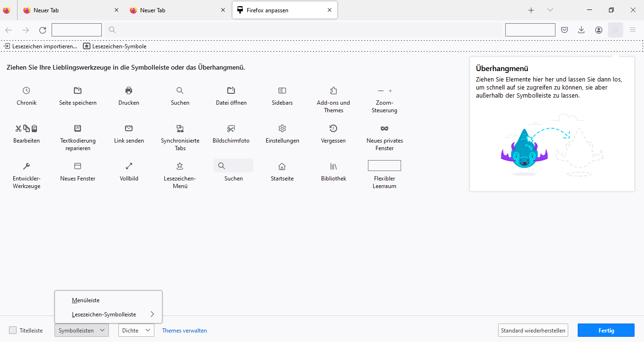Click the Entwickler-Werkzeuge wrench icon
The image size is (644, 342).
tap(27, 166)
